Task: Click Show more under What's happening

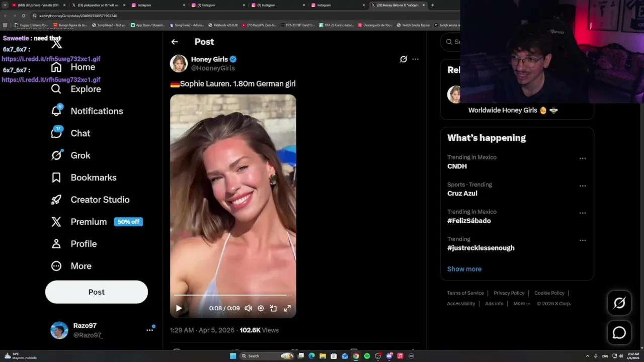Action: [464, 269]
